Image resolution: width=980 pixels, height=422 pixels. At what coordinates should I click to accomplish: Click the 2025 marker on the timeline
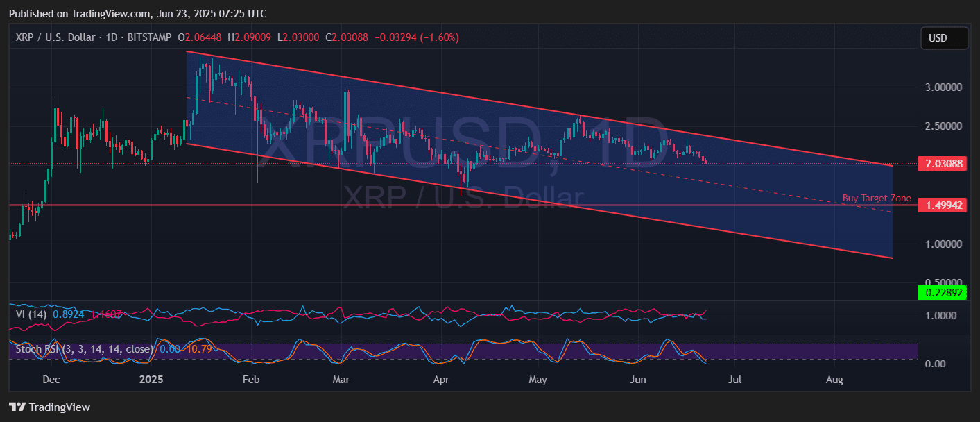(x=151, y=380)
